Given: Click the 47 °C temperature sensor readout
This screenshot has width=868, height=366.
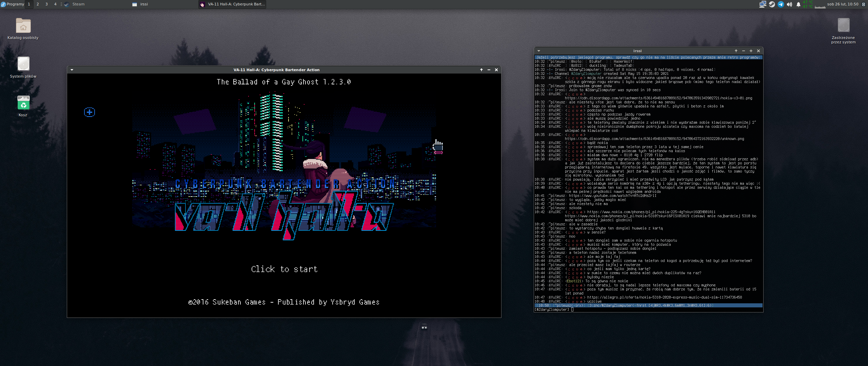Looking at the screenshot, I should click(808, 4).
